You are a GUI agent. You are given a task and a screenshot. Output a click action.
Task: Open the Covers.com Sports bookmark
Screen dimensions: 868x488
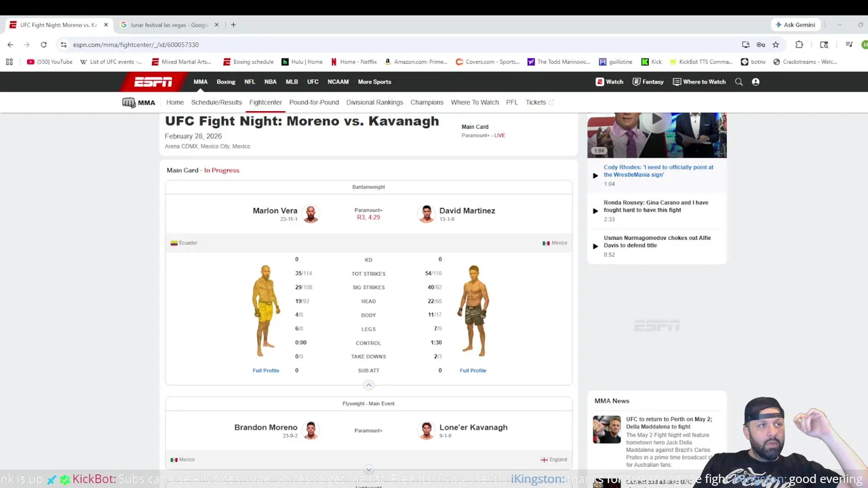(x=487, y=62)
